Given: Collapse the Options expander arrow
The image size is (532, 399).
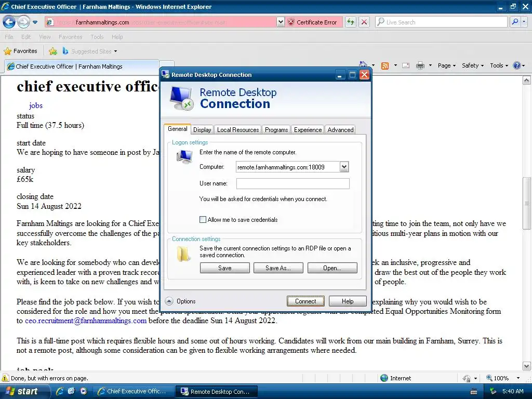Looking at the screenshot, I should 169,301.
